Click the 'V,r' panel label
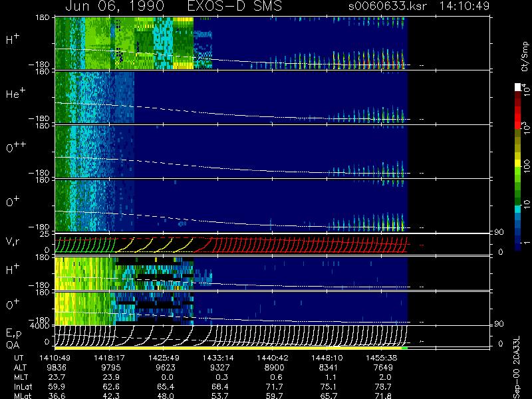 coord(13,241)
